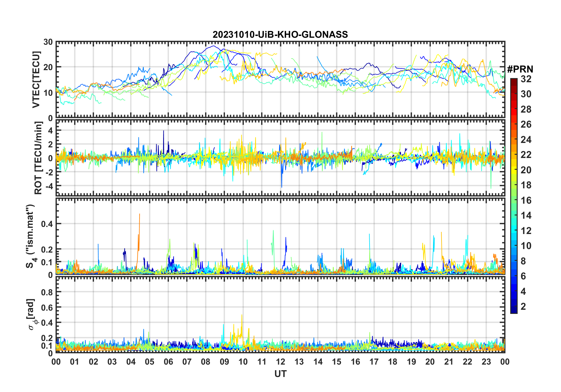Click UT axis hour tick 09
This screenshot has width=561, height=392.
224,362
